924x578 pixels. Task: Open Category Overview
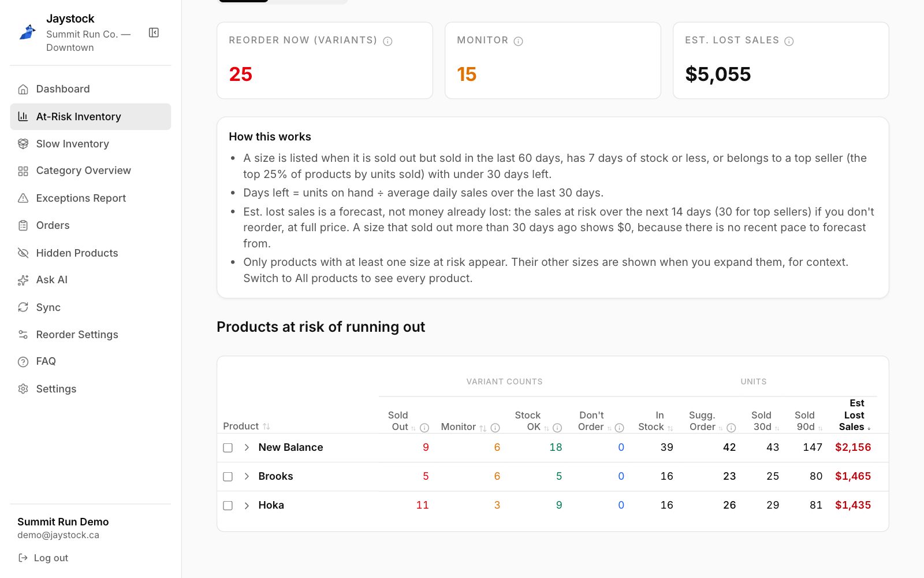click(91, 171)
